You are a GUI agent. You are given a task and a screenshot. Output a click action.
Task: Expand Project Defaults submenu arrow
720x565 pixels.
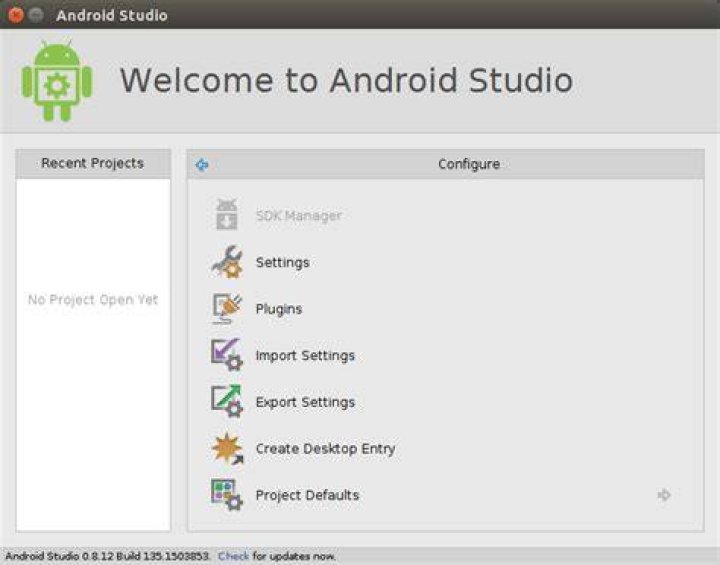pos(664,495)
